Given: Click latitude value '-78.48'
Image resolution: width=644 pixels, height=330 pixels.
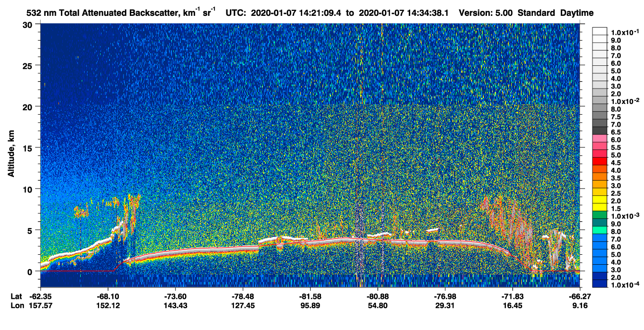Looking at the screenshot, I should (x=243, y=296).
